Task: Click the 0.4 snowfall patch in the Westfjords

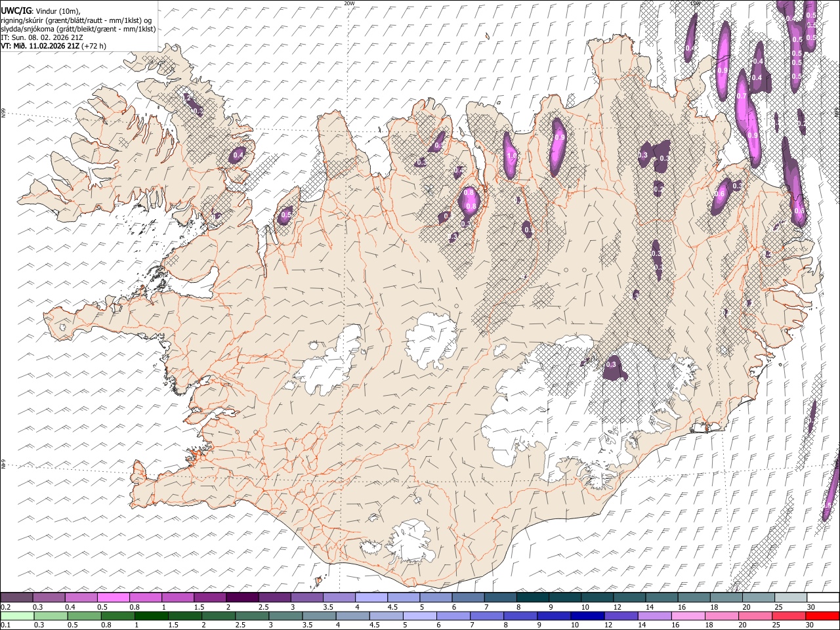Action: [x=238, y=156]
